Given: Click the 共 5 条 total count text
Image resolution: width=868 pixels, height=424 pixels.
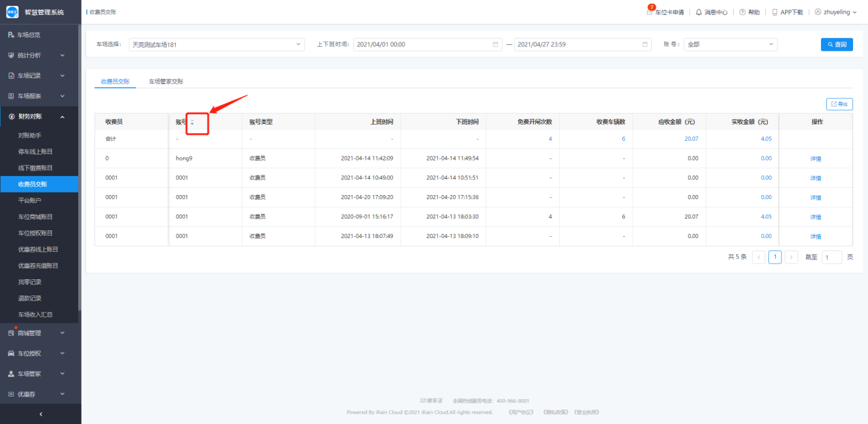Looking at the screenshot, I should tap(737, 257).
